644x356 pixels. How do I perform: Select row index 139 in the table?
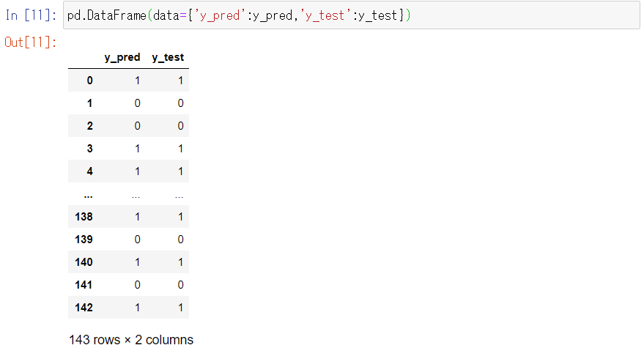point(84,240)
